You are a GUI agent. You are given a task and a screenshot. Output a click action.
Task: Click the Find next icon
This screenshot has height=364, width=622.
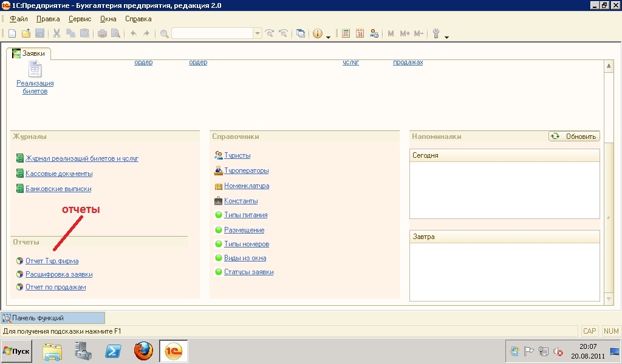270,33
